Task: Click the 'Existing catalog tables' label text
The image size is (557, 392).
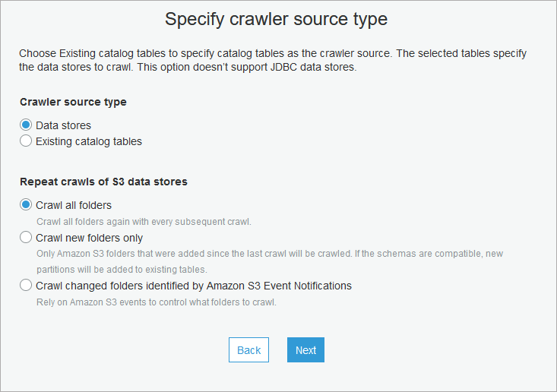Action: (89, 141)
